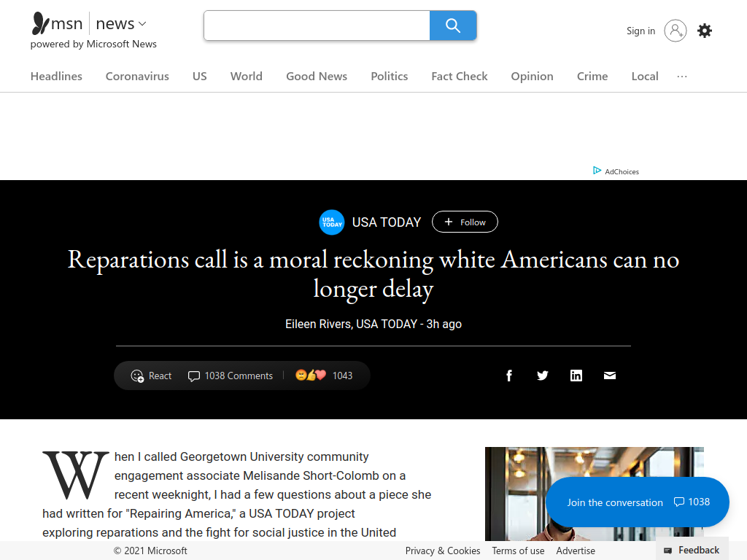Expand the news section dropdown chevron
This screenshot has width=747, height=560.
point(142,24)
